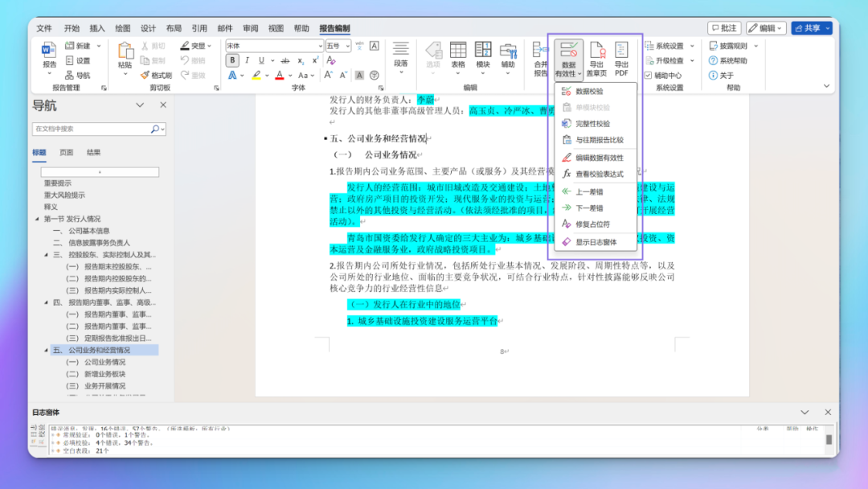This screenshot has width=868, height=489.
Task: Click the enclosed character 字 icon
Action: click(x=375, y=76)
